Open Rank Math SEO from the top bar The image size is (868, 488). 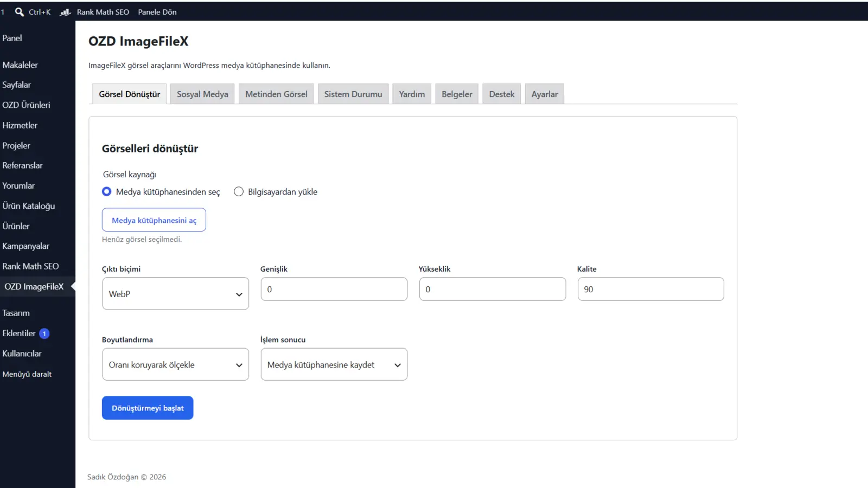click(x=103, y=12)
